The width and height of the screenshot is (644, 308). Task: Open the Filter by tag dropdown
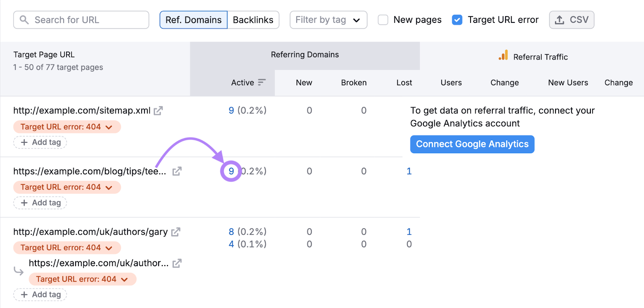(x=328, y=20)
